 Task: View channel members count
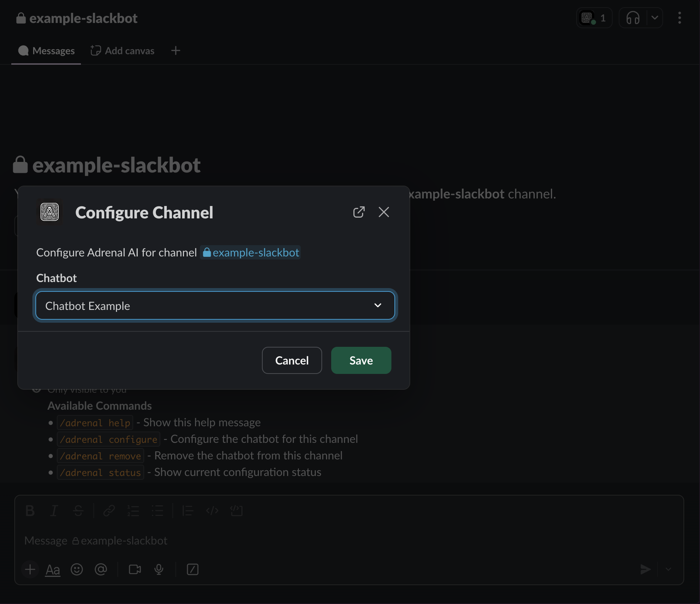(x=594, y=18)
